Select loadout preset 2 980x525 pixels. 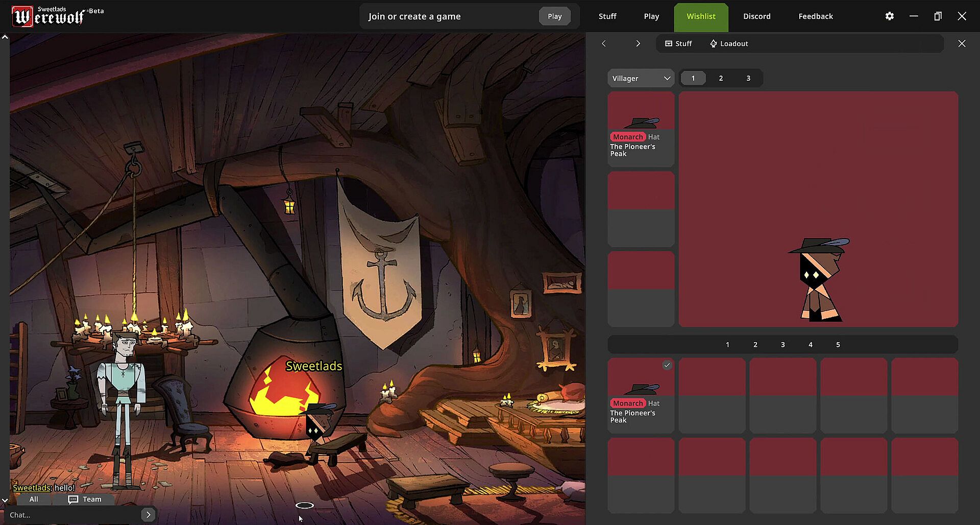click(721, 78)
